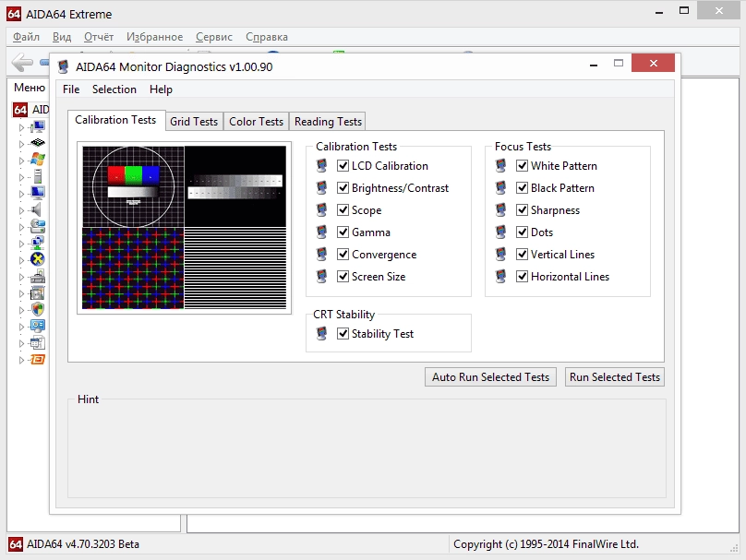Open the Избранное menu in AIDA64 Extreme

coord(154,37)
